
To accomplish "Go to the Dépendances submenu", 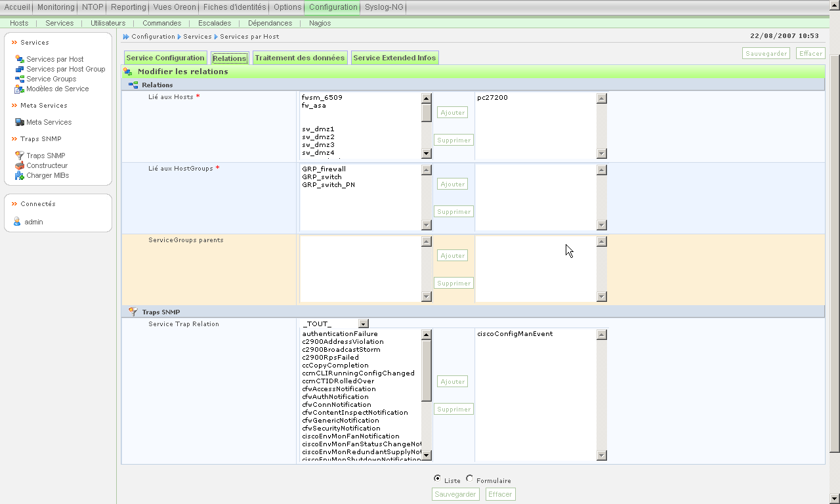I will point(270,23).
